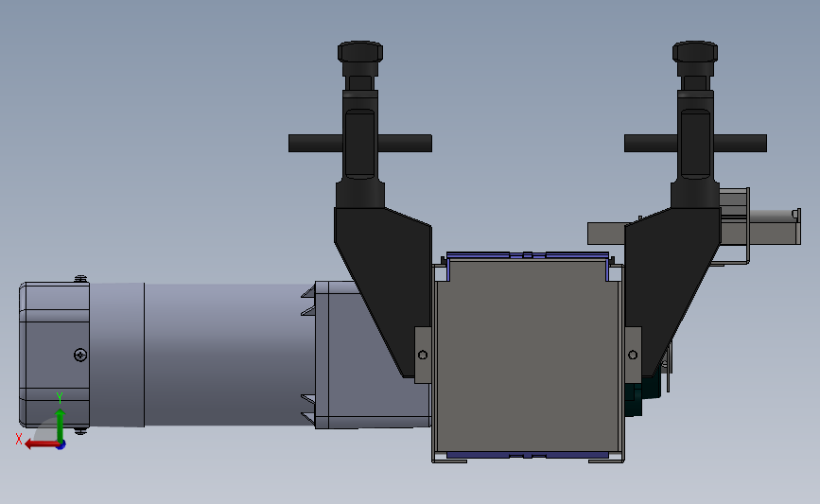
Task: Click the hole in the right mounting tab
Action: tap(633, 355)
